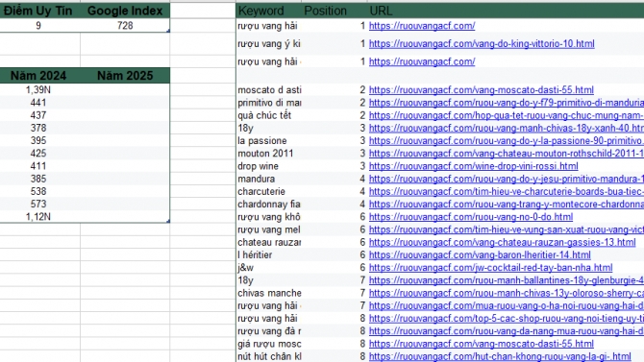644x362 pixels.
Task: Select the cell with value 385
Action: [38, 179]
